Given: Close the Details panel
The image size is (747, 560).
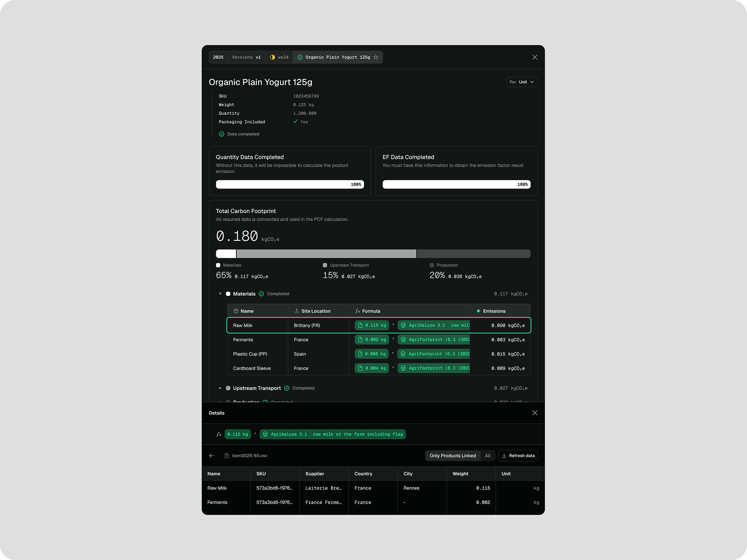Looking at the screenshot, I should pos(535,413).
